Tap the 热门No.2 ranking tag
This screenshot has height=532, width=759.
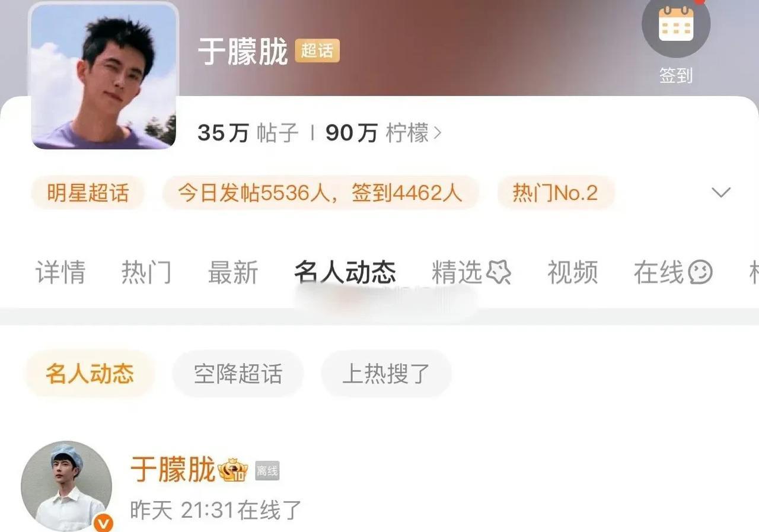556,193
